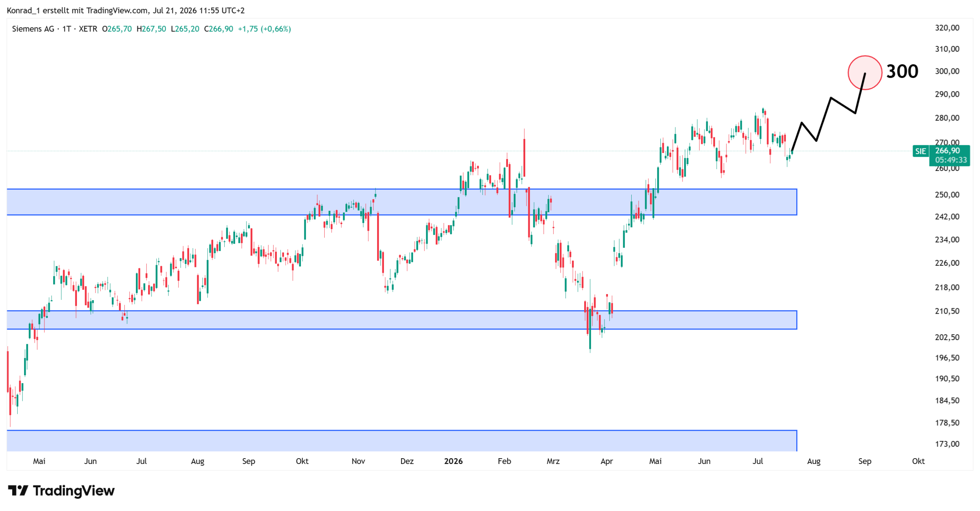
Task: Click the bold 2026 year label
Action: [x=453, y=461]
